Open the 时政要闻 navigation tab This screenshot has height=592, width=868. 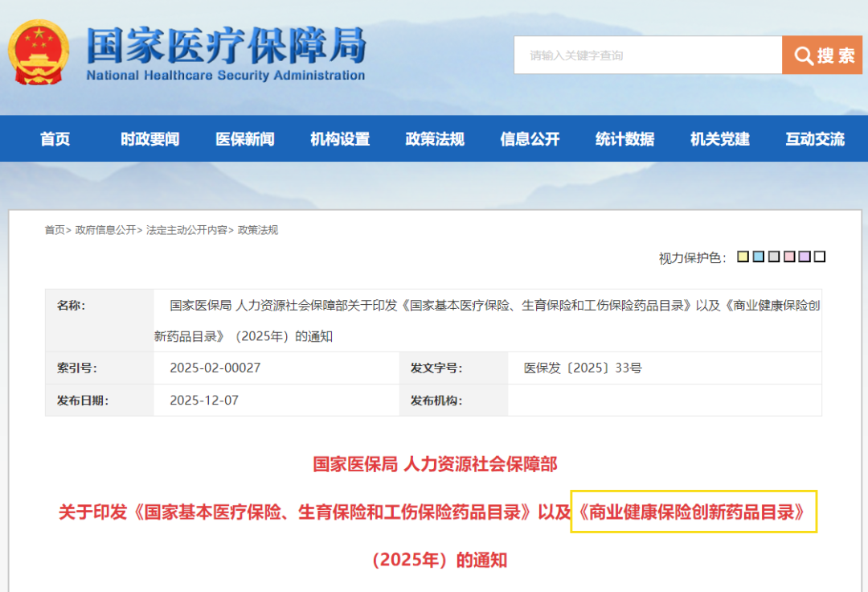click(150, 139)
